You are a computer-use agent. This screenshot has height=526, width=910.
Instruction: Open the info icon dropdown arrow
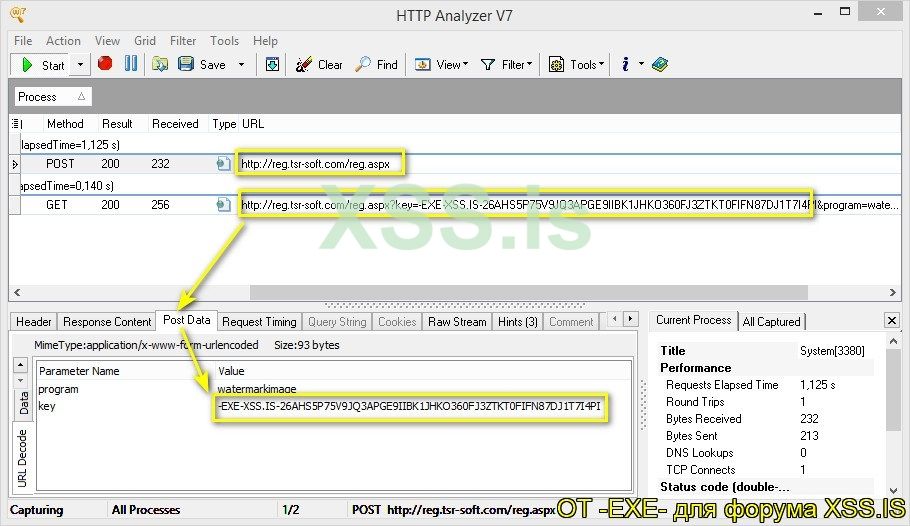pos(641,64)
